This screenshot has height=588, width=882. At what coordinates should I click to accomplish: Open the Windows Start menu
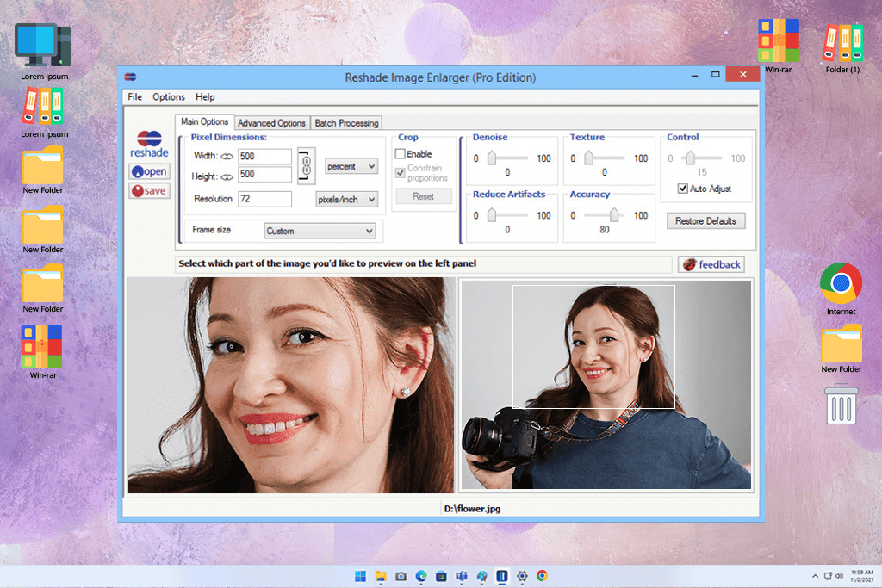tap(360, 576)
